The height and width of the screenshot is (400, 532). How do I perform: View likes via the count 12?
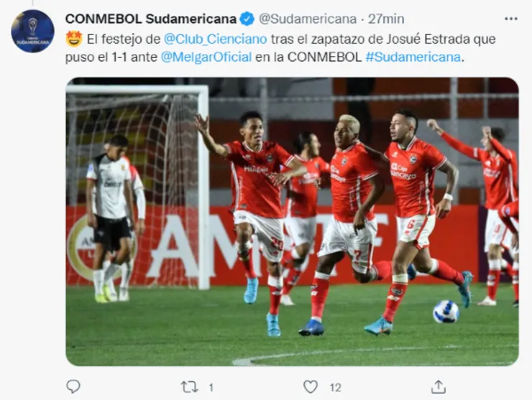[x=335, y=388]
